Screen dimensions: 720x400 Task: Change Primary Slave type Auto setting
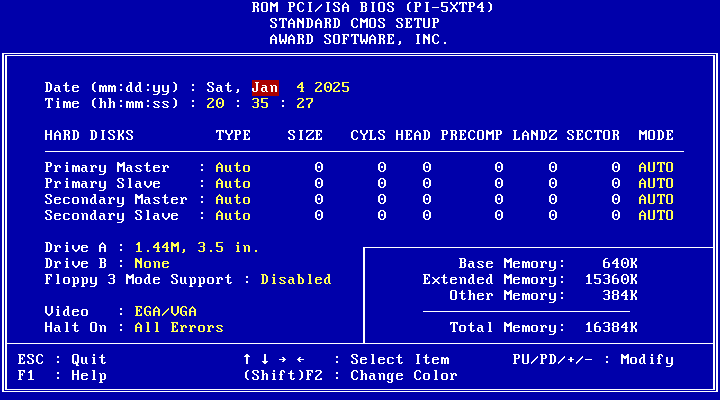pyautogui.click(x=233, y=184)
